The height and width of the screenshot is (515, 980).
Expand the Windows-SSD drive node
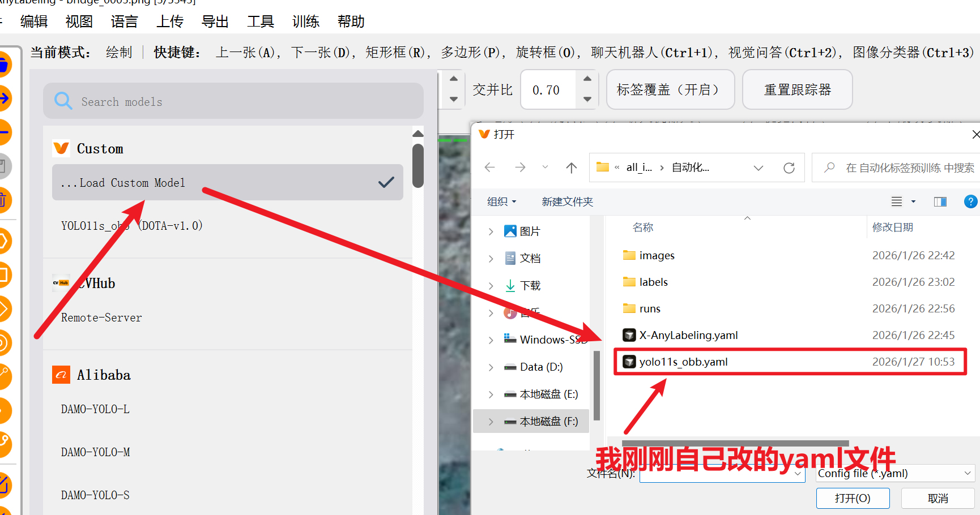(491, 340)
